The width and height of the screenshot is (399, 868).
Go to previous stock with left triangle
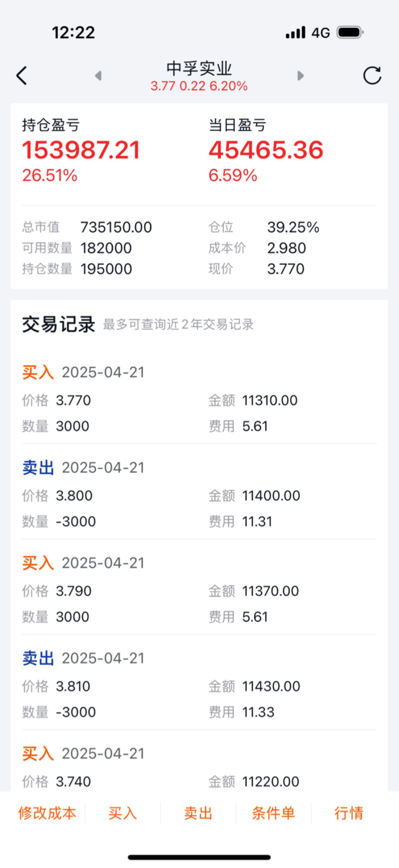(98, 76)
